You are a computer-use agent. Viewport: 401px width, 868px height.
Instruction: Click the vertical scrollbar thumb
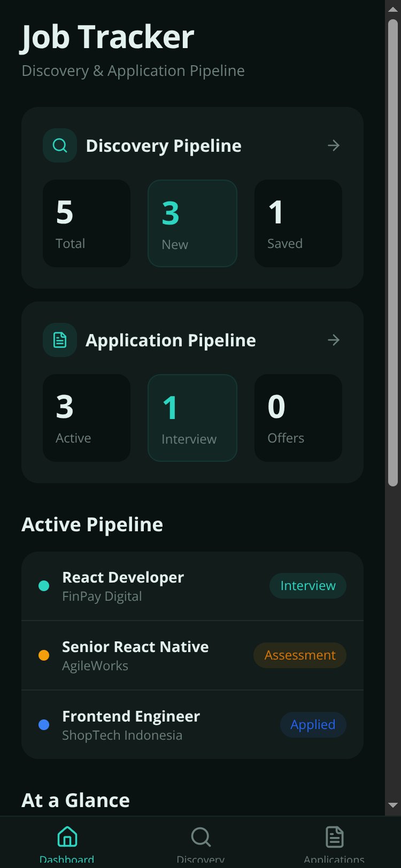(x=393, y=253)
